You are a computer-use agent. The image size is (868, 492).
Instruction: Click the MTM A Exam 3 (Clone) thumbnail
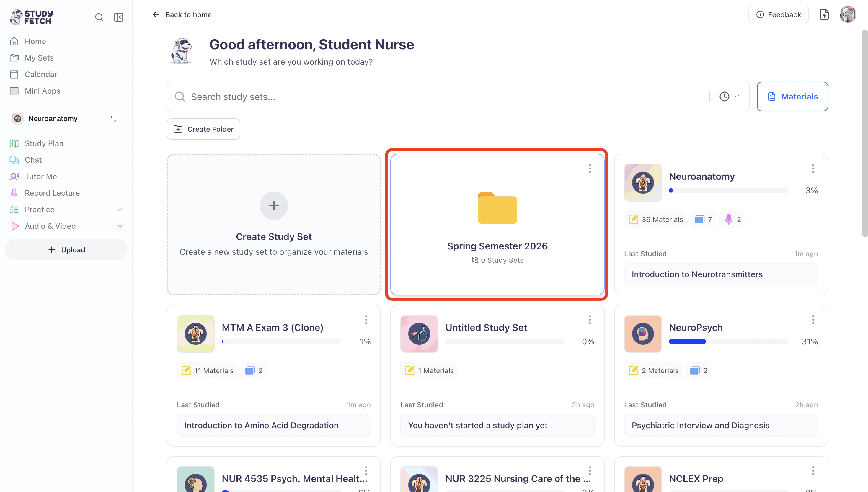(x=196, y=334)
